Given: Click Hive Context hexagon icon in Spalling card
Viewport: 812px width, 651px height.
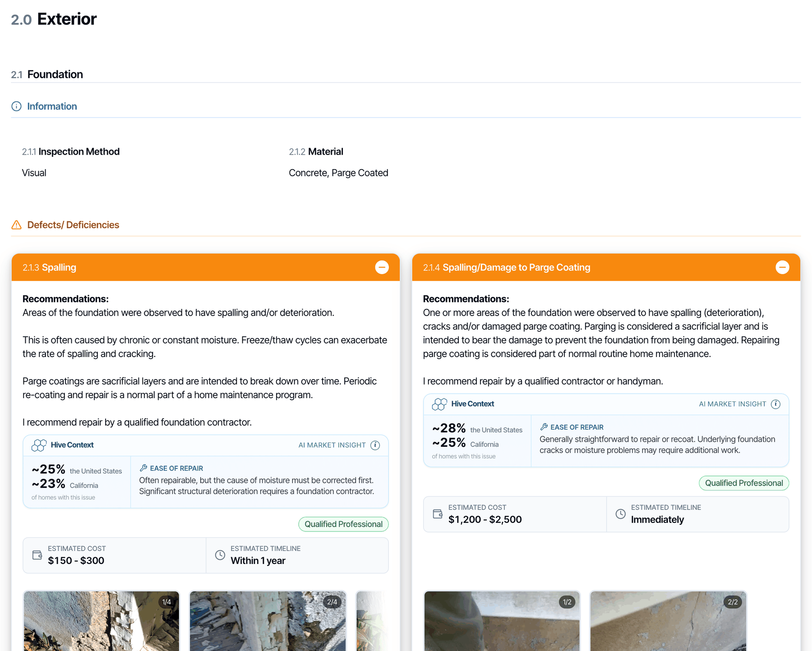Looking at the screenshot, I should tap(39, 445).
